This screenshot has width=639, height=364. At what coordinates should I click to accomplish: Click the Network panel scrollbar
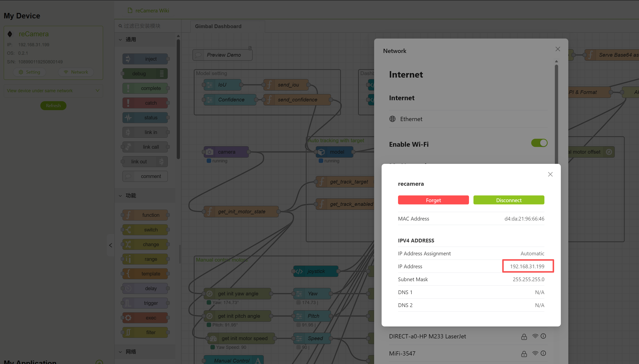tap(556, 112)
